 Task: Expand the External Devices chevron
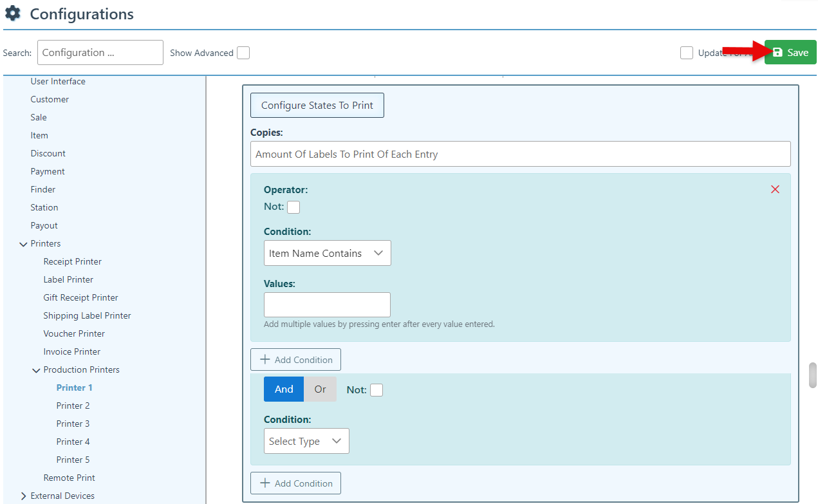point(24,496)
